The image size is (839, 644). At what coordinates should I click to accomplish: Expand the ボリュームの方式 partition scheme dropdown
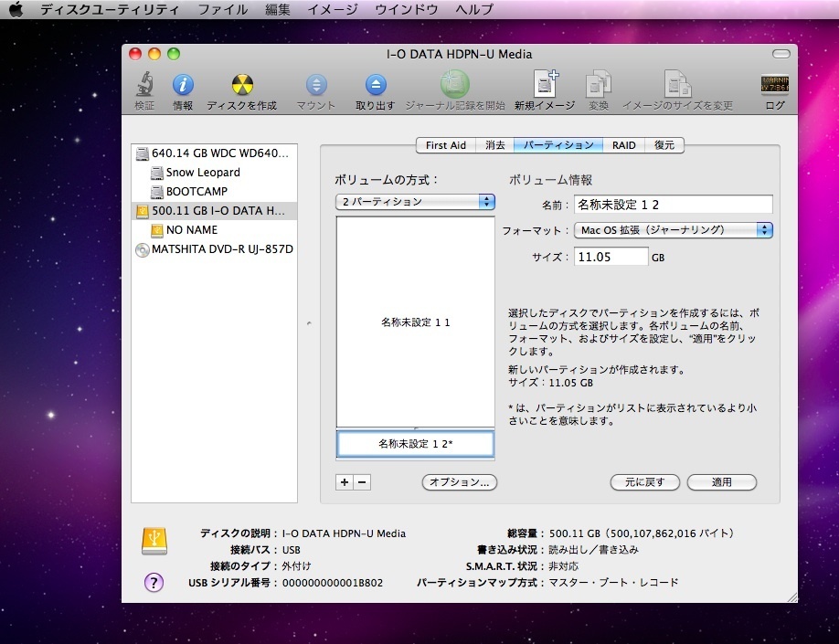pos(415,202)
